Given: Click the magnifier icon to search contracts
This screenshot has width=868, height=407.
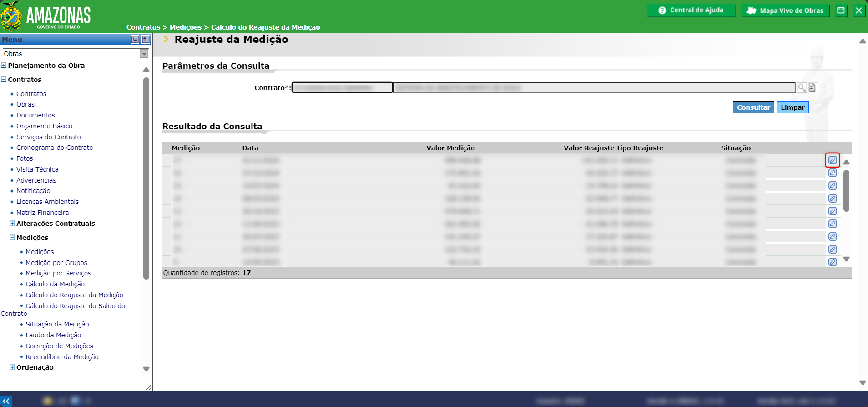Looking at the screenshot, I should [x=802, y=87].
